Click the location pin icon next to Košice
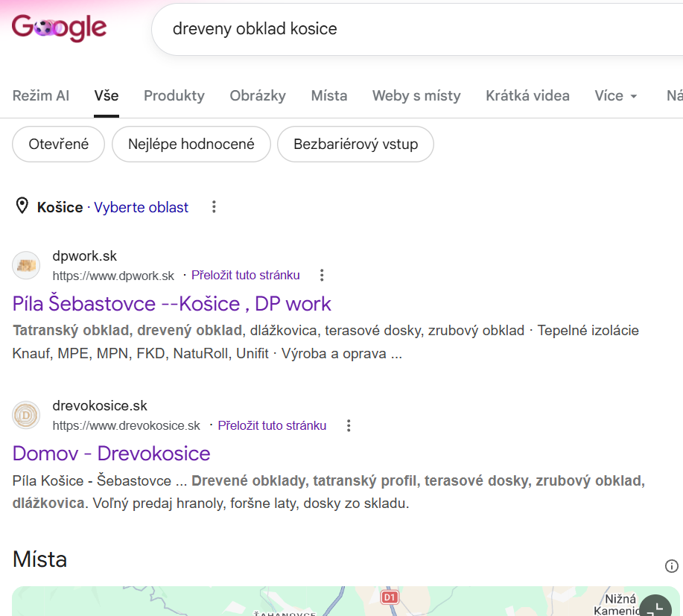683x616 pixels. point(22,206)
